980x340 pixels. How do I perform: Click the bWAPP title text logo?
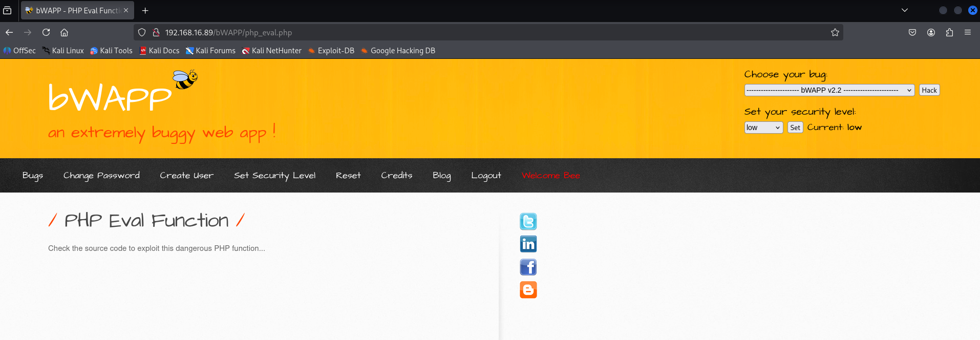point(110,96)
